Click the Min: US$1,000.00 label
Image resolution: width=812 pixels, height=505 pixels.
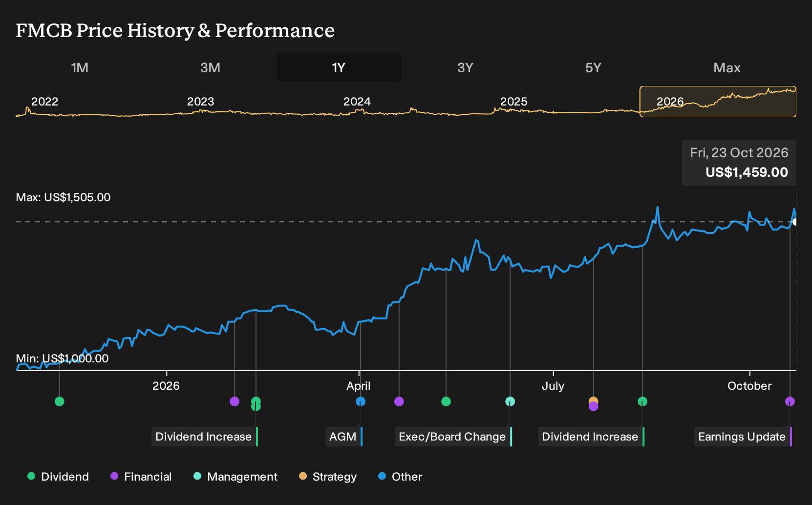pos(62,358)
